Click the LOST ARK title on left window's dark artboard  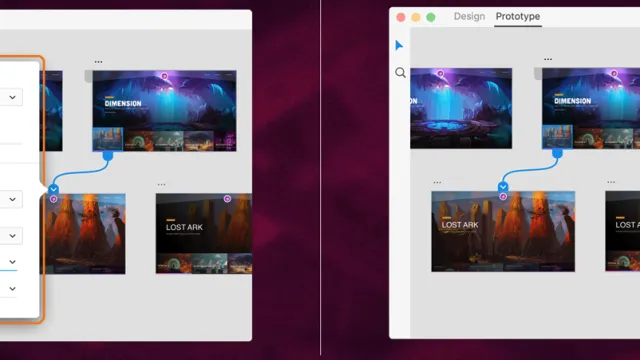point(184,227)
